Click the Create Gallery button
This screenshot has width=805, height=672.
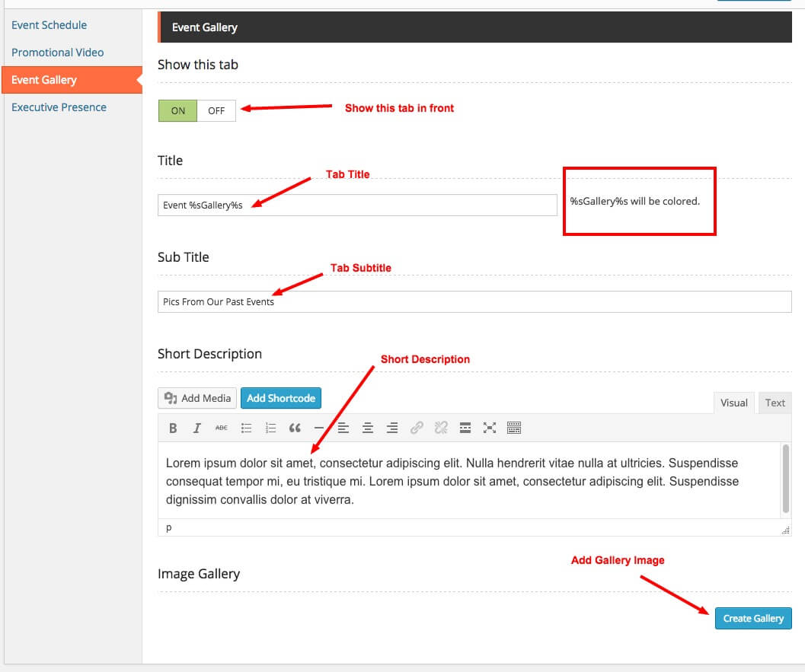coord(753,619)
